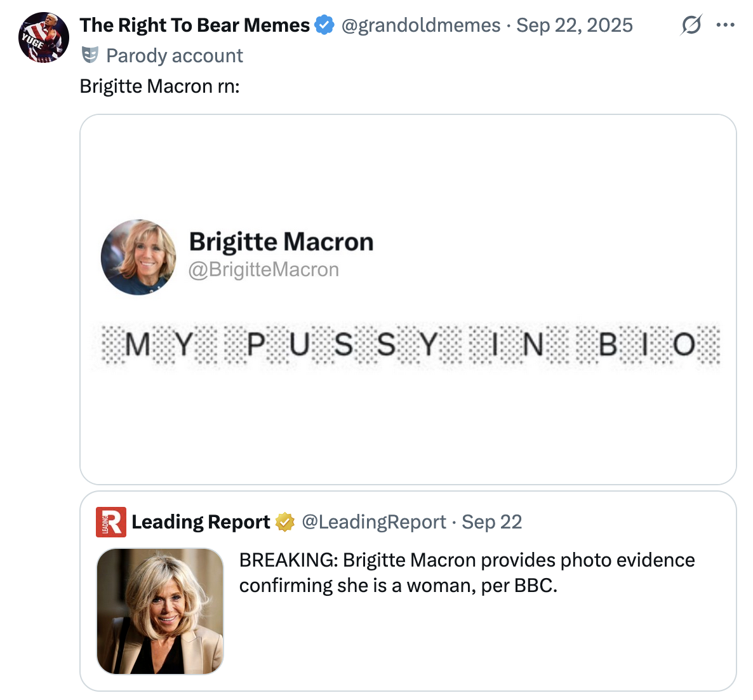Click the blue verified checkmark badge
Image resolution: width=753 pixels, height=700 pixels.
coord(324,25)
